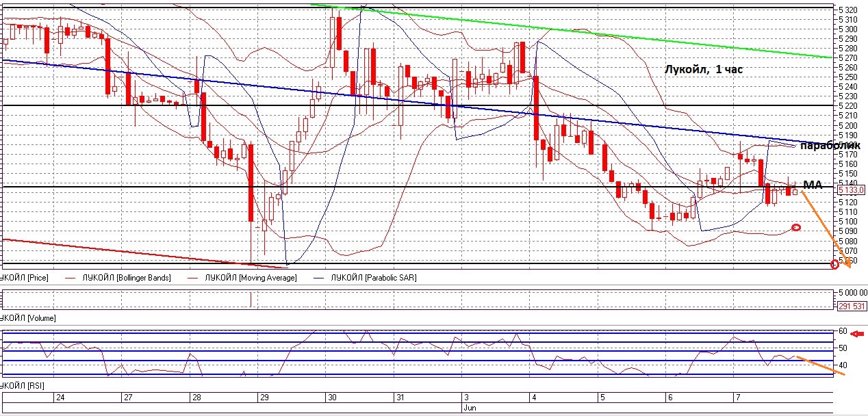
Task: Click the 5 220 price axis label
Action: [847, 105]
